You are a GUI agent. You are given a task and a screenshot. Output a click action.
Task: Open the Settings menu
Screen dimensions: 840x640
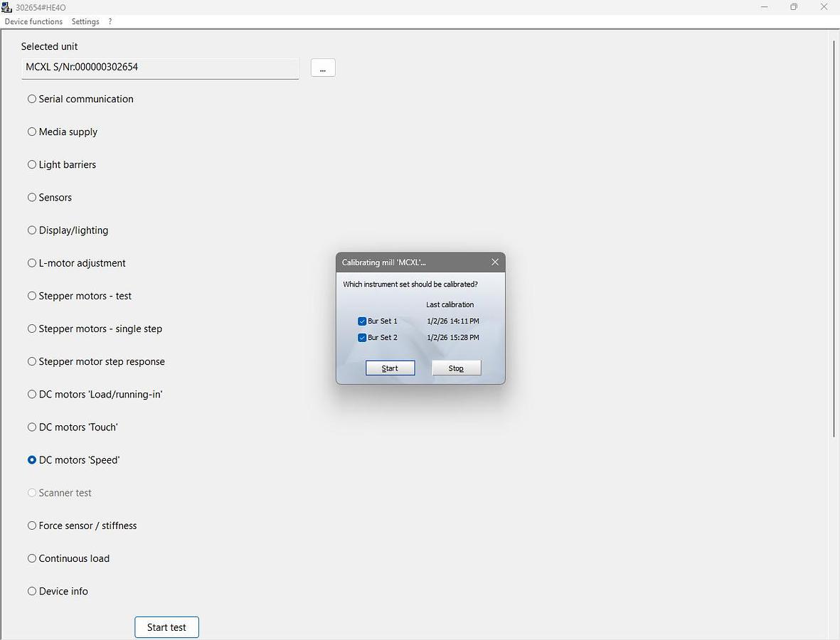click(85, 21)
